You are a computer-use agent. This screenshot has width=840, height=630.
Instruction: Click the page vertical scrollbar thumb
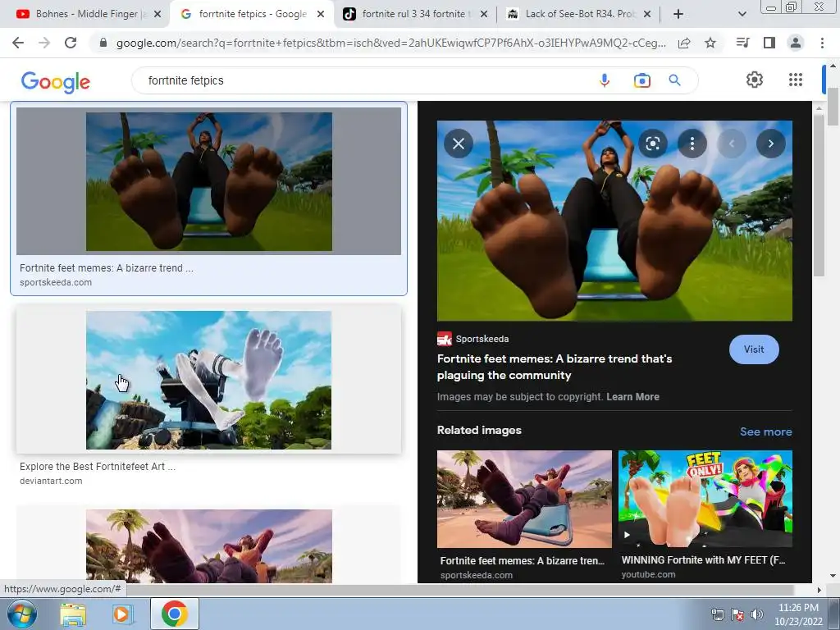[x=833, y=106]
